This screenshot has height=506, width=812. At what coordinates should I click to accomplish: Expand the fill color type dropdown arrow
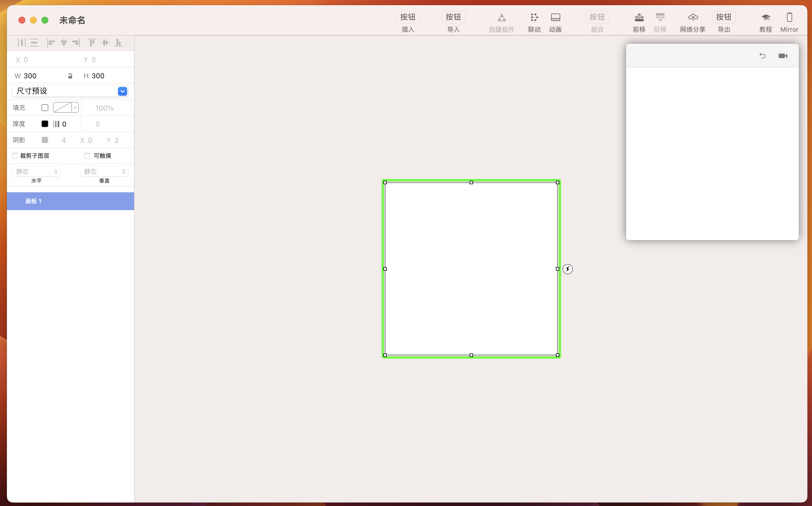click(x=75, y=108)
